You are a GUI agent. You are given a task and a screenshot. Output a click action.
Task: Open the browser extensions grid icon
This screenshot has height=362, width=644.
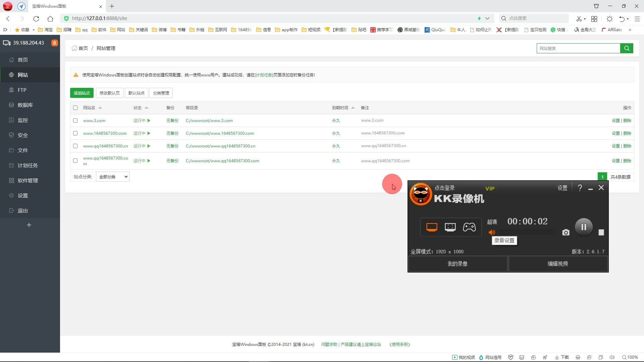594,18
